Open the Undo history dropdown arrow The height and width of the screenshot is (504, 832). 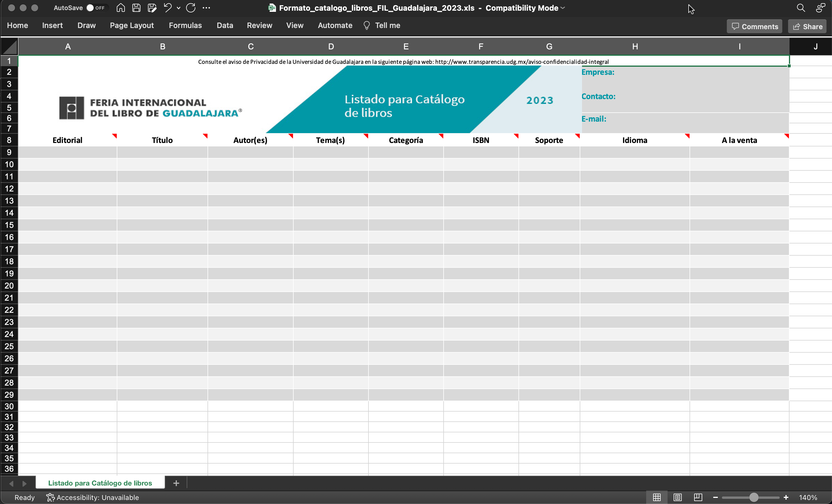click(x=178, y=8)
